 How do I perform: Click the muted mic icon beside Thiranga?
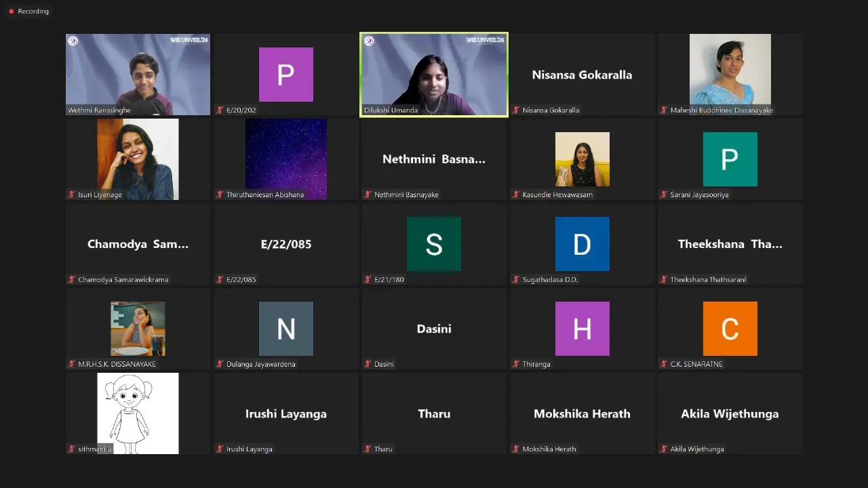(x=516, y=364)
